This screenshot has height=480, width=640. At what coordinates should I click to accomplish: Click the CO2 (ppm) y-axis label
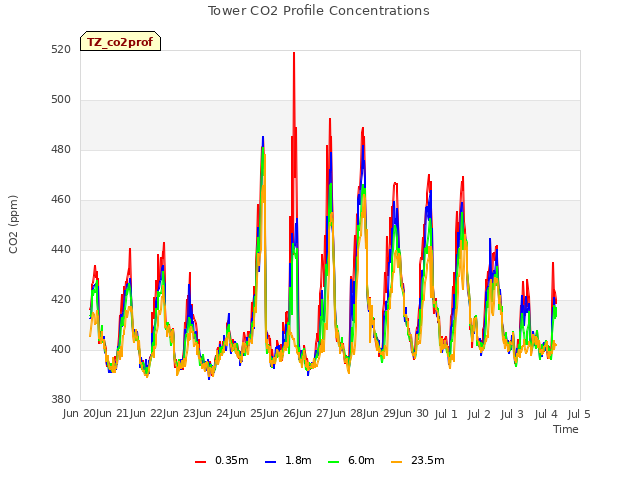13,224
